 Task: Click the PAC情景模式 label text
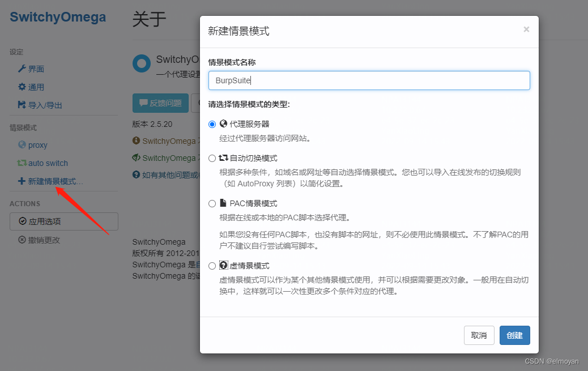[254, 204]
